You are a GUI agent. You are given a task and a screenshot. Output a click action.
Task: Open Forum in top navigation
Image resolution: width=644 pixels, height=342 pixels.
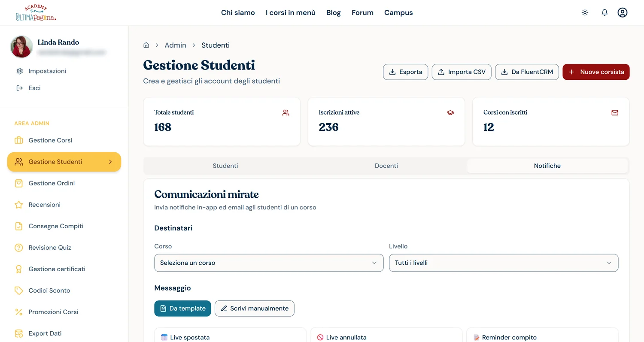(362, 12)
